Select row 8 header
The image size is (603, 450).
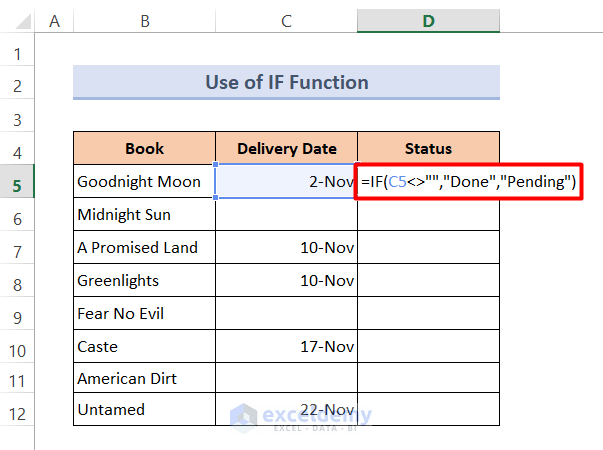click(x=18, y=281)
